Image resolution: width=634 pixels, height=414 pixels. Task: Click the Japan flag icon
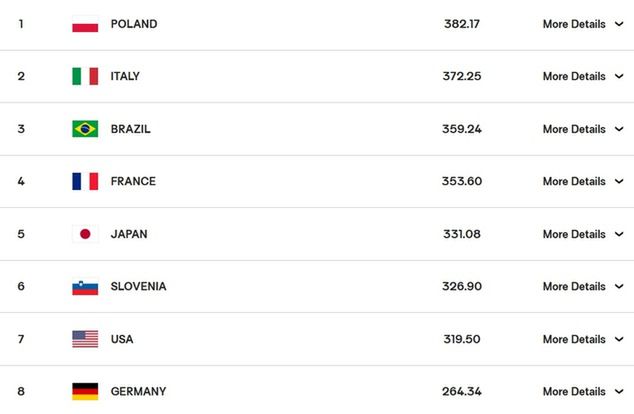click(85, 234)
